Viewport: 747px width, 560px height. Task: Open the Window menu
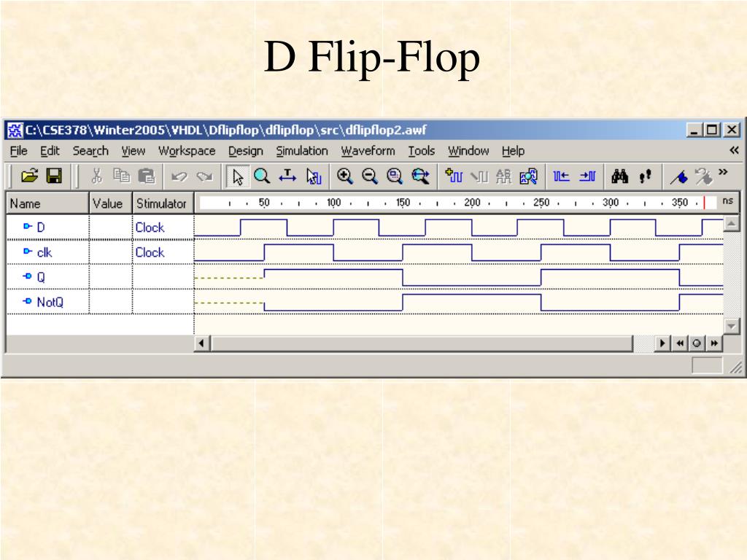tap(468, 151)
